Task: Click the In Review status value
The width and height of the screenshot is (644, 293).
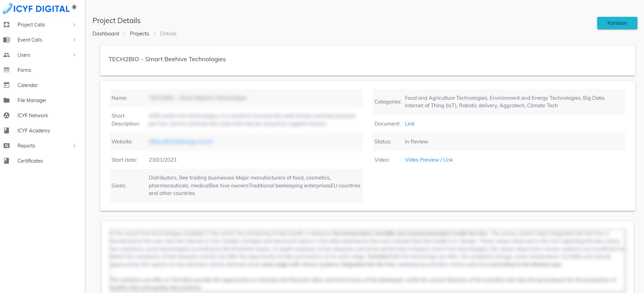Action: 416,142
